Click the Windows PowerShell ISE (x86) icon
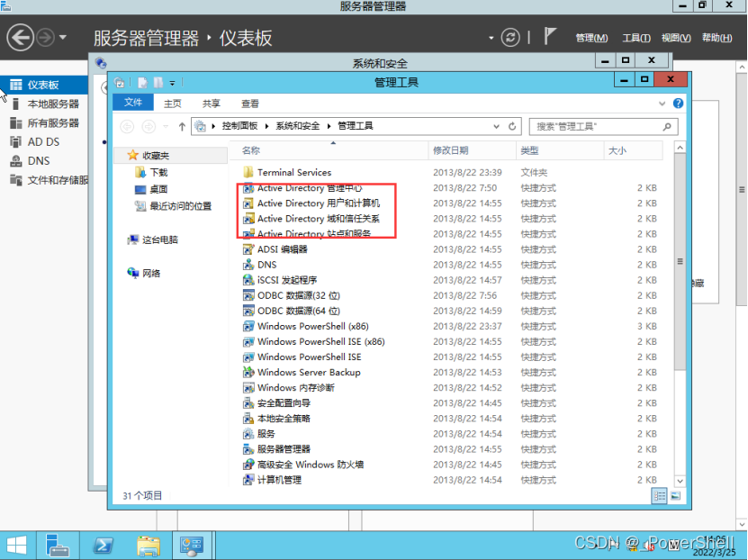The height and width of the screenshot is (560, 748). pos(248,341)
